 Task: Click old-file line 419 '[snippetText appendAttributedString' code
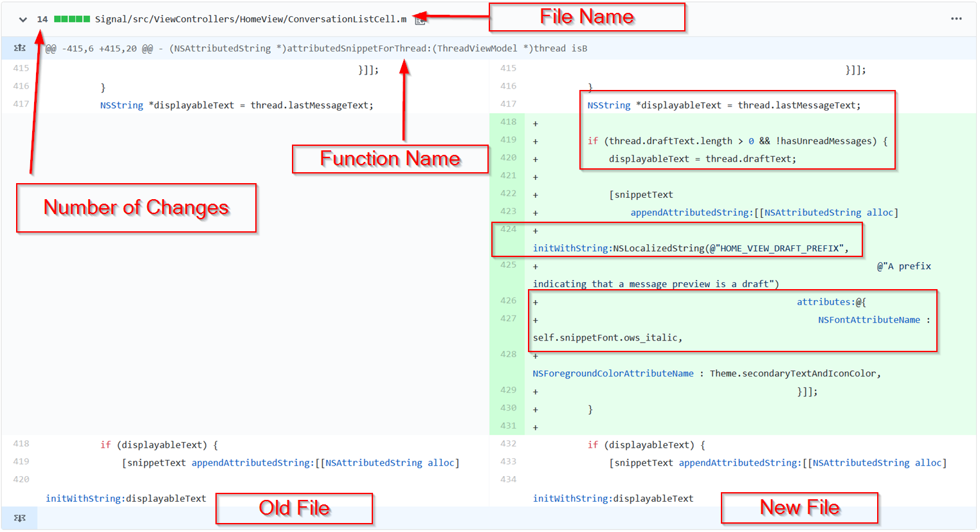(291, 463)
